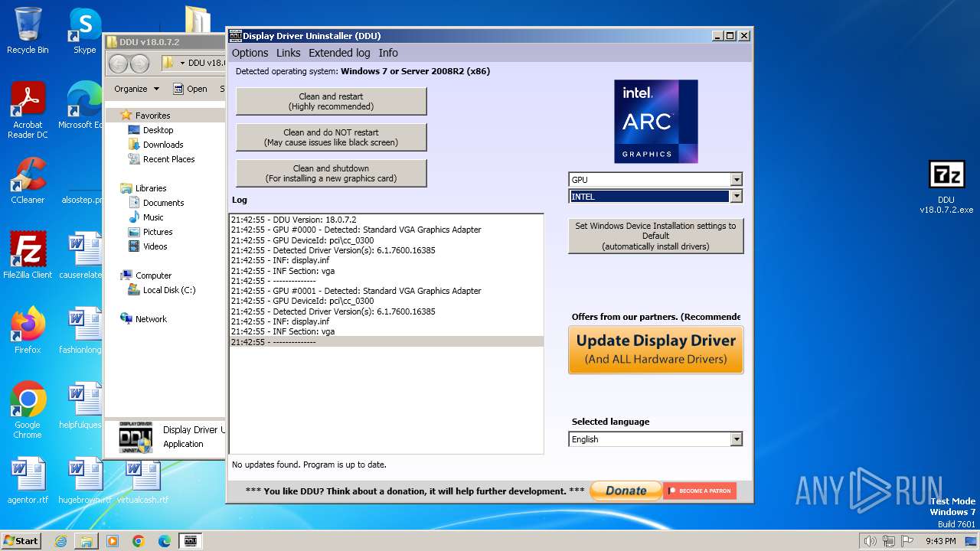
Task: Select Recent Places under Favorites
Action: point(168,159)
